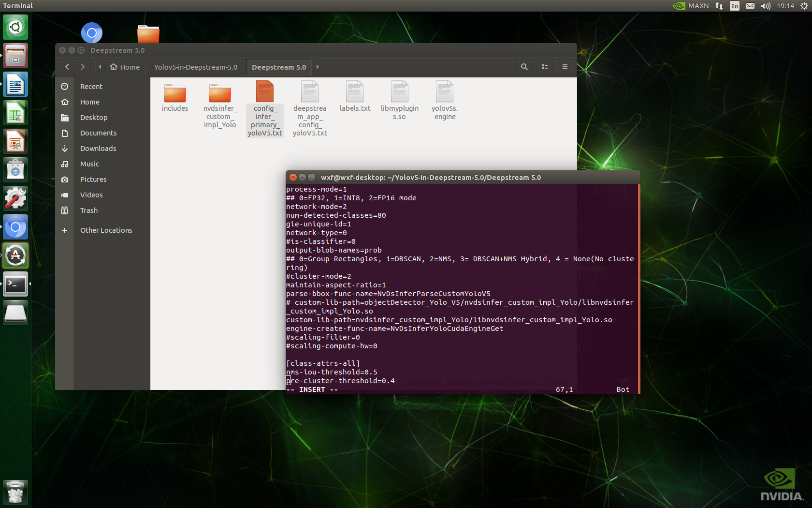Focus the terminal window title bar
The image size is (812, 508).
(x=463, y=177)
